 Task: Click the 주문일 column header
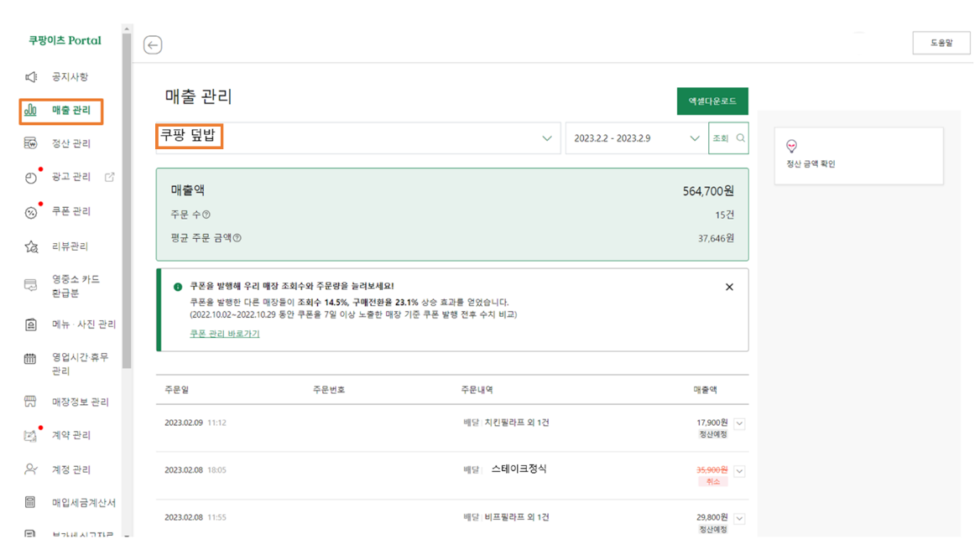pos(177,390)
